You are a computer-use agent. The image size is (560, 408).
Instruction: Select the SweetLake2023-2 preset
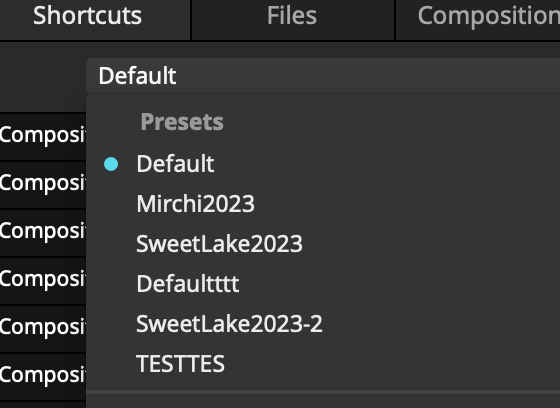(229, 324)
